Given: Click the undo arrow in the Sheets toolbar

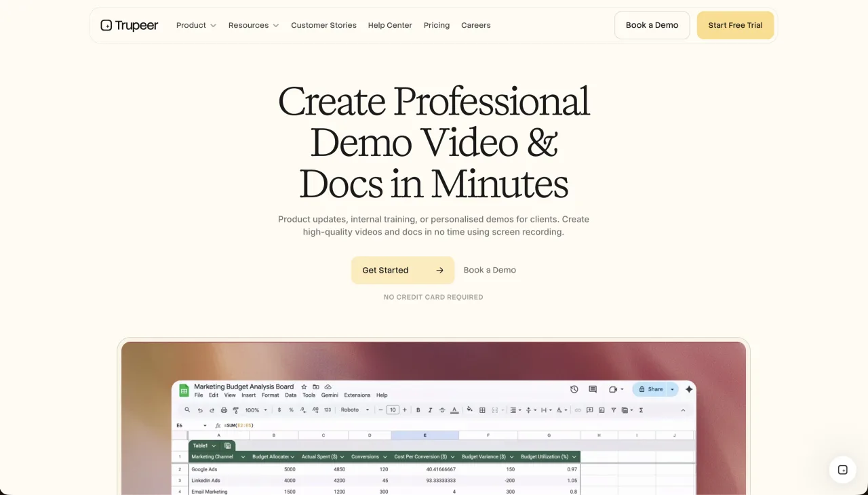Looking at the screenshot, I should point(200,410).
